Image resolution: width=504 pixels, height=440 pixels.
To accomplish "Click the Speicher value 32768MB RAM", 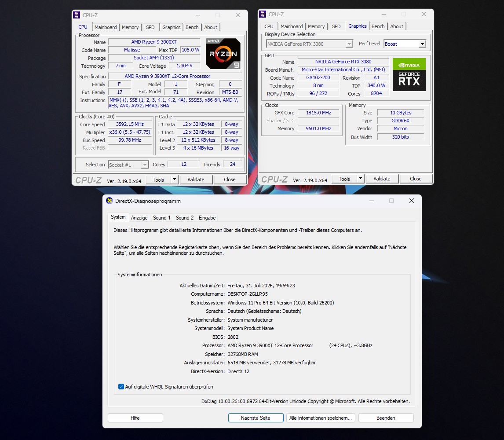I will 243,354.
